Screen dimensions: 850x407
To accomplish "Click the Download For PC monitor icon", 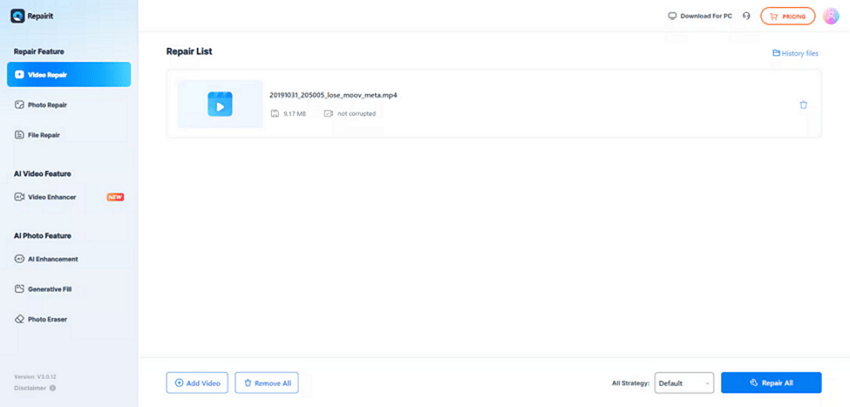I will click(x=673, y=16).
